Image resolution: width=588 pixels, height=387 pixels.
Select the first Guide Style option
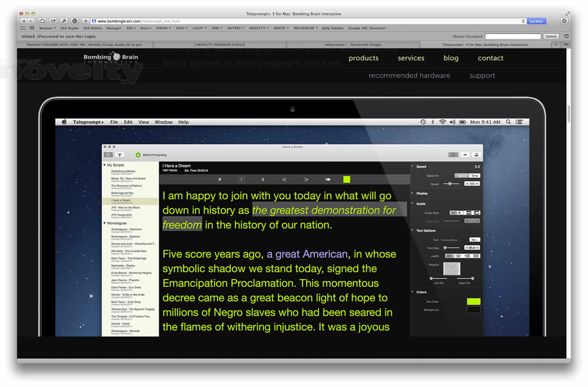(453, 213)
